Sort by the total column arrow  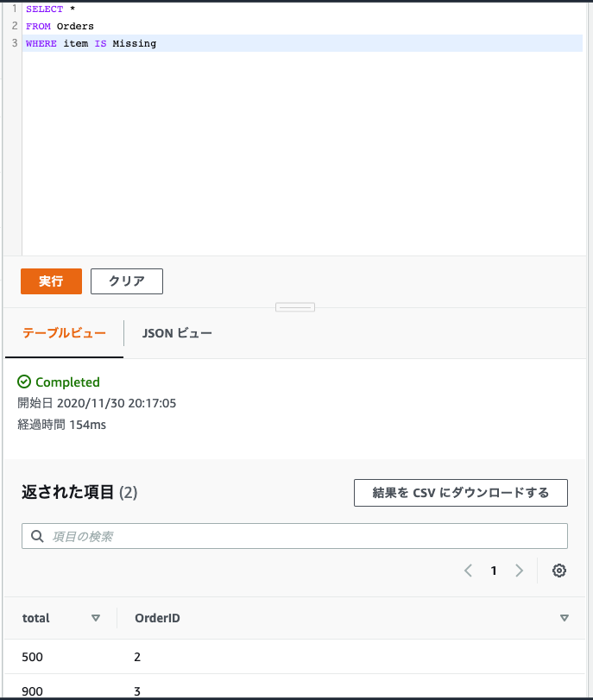[x=96, y=618]
